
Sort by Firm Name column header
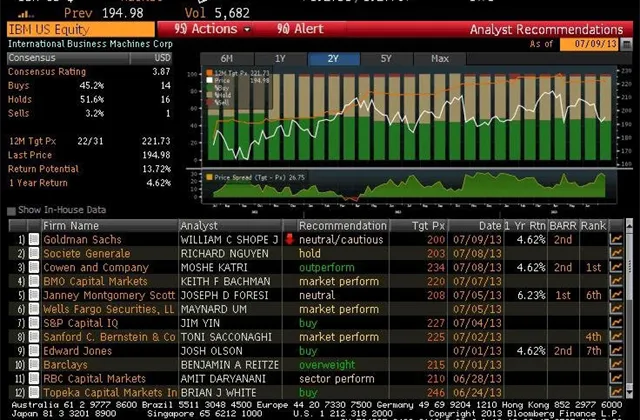click(109, 226)
